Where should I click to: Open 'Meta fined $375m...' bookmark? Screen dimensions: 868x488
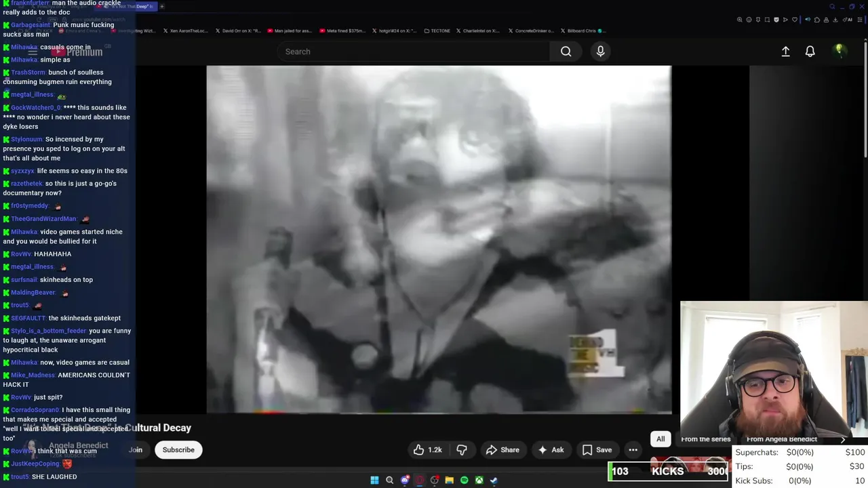(342, 30)
